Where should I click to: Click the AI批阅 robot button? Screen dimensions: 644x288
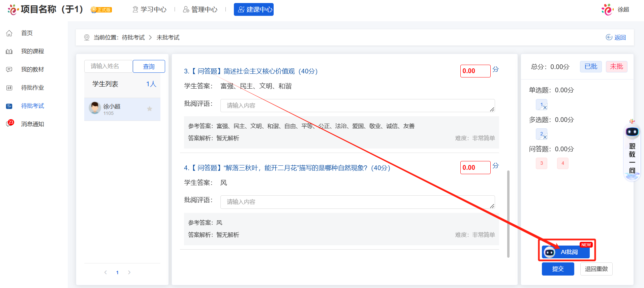point(566,252)
